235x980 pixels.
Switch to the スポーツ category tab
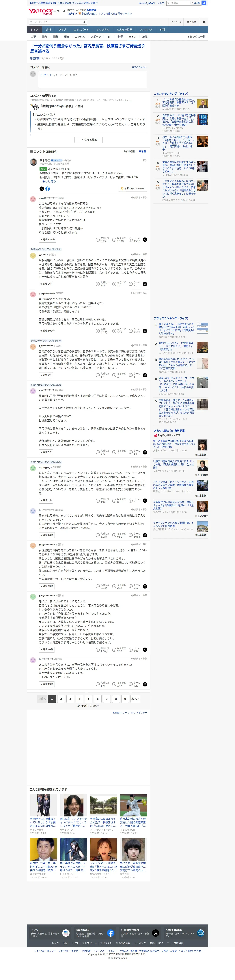pyautogui.click(x=96, y=37)
